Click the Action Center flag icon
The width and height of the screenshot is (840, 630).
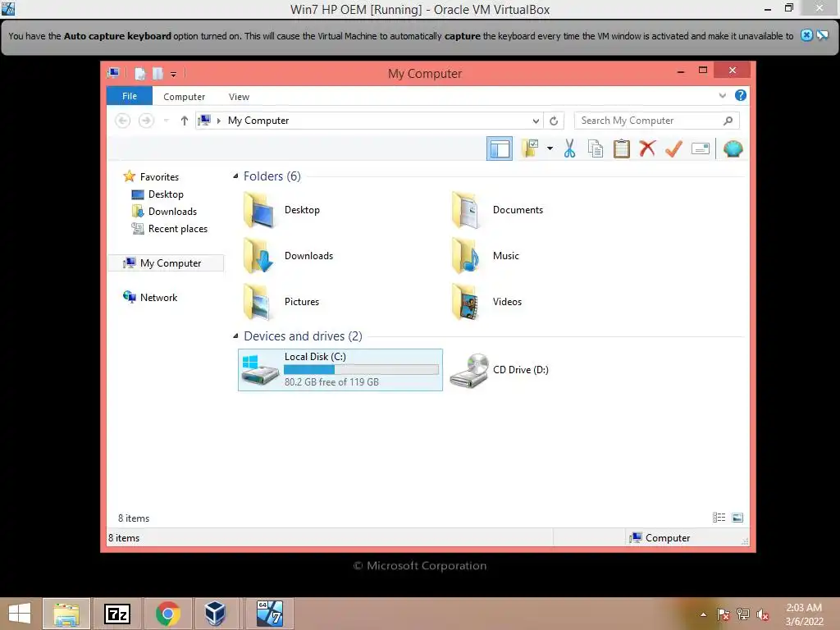click(723, 614)
